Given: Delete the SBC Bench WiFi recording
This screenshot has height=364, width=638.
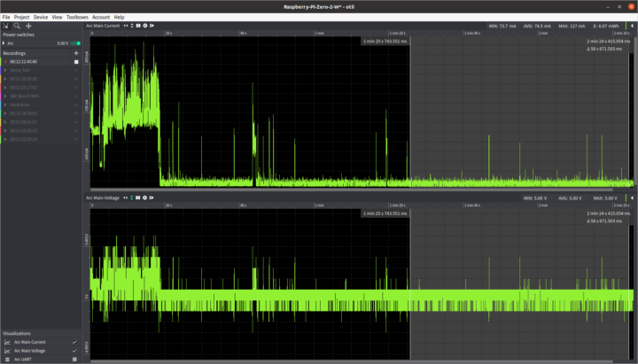Looking at the screenshot, I should click(76, 97).
